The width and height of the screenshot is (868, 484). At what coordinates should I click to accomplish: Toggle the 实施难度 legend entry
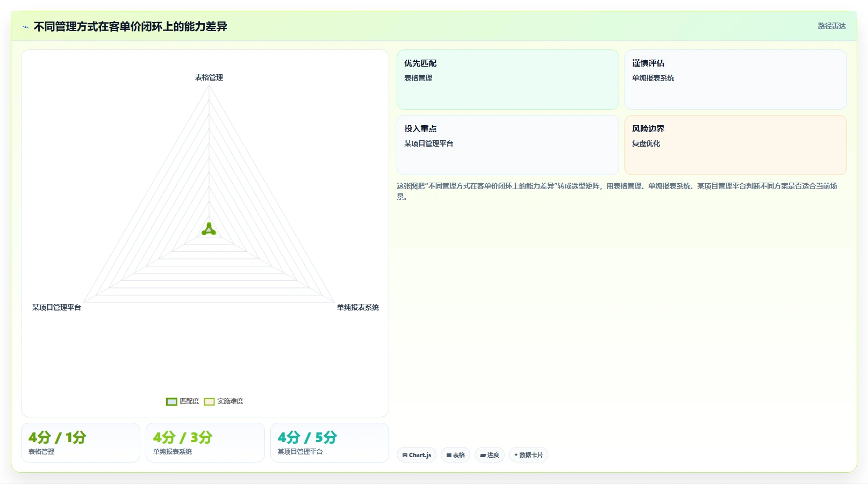(224, 401)
